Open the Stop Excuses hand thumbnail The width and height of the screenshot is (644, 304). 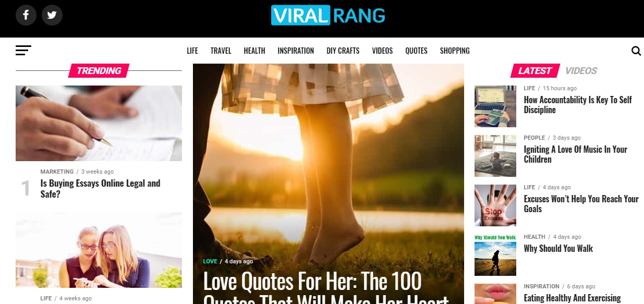[x=495, y=205]
